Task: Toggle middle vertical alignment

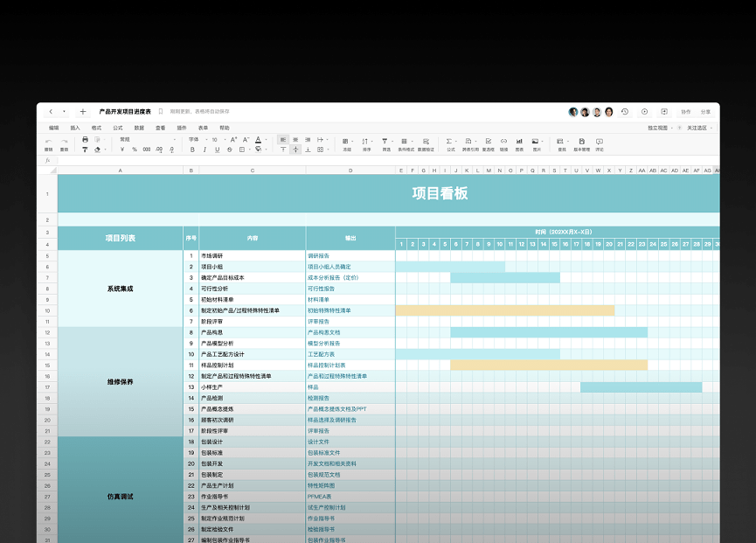Action: [295, 150]
